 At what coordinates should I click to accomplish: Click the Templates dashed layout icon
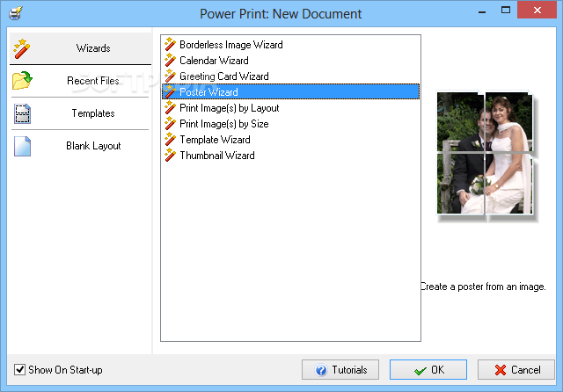pyautogui.click(x=22, y=113)
